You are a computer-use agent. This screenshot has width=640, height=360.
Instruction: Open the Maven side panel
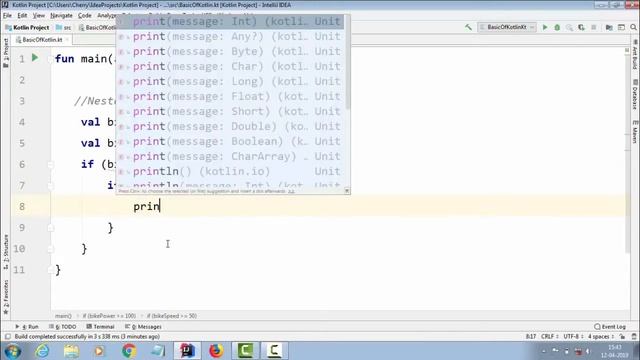(x=635, y=131)
